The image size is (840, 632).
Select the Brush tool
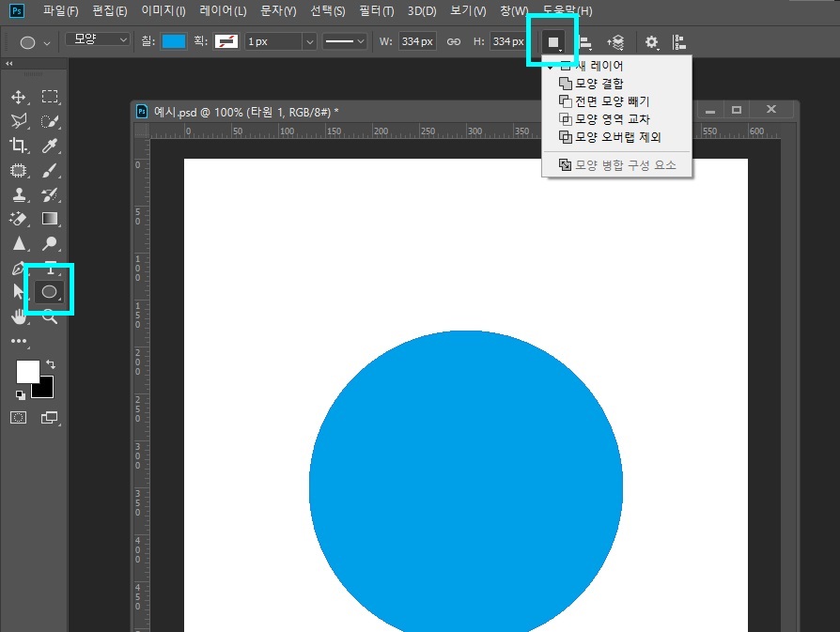point(49,170)
